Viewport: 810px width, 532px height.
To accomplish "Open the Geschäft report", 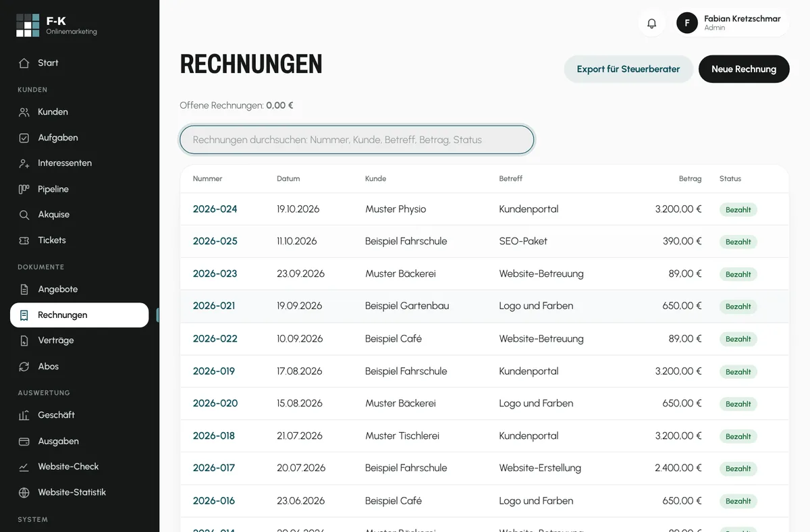I will [80, 415].
